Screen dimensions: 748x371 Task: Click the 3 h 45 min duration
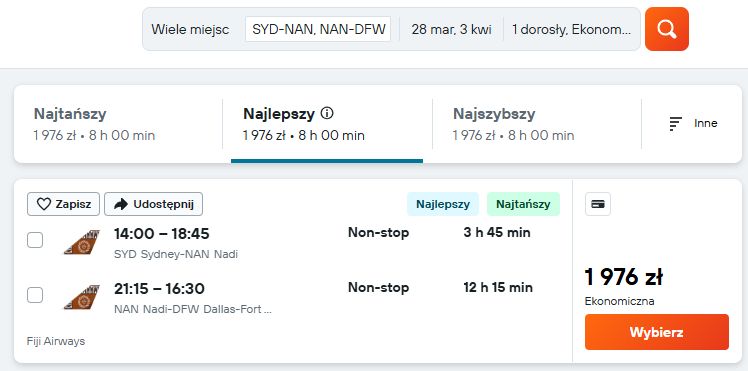[497, 233]
